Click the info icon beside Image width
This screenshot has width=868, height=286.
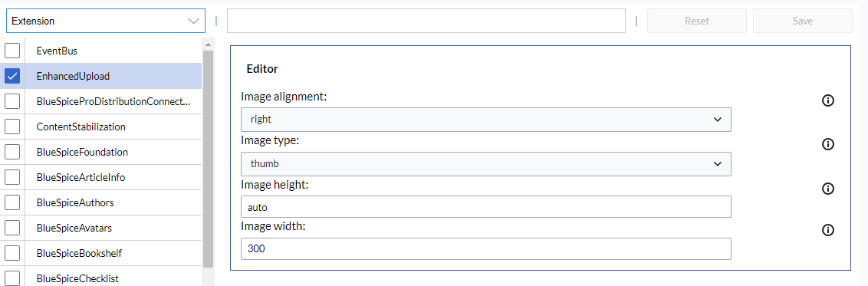pos(828,230)
